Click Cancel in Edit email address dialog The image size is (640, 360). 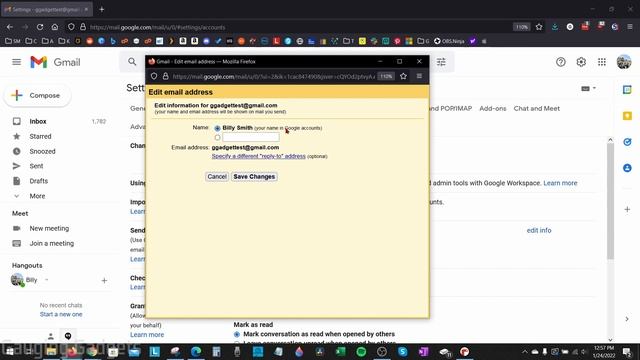point(217,177)
